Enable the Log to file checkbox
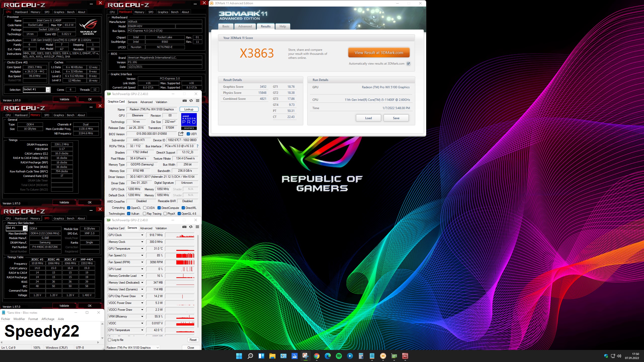 [110, 340]
